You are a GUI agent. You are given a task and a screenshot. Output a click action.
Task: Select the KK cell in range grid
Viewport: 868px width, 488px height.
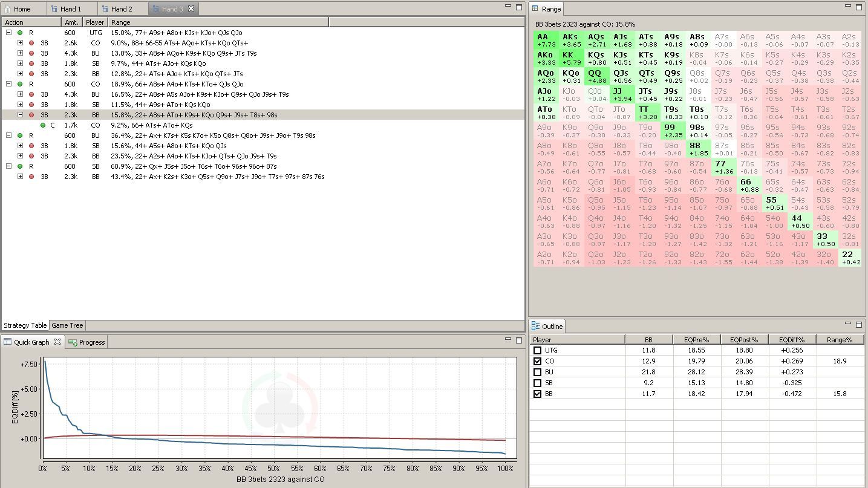point(572,58)
